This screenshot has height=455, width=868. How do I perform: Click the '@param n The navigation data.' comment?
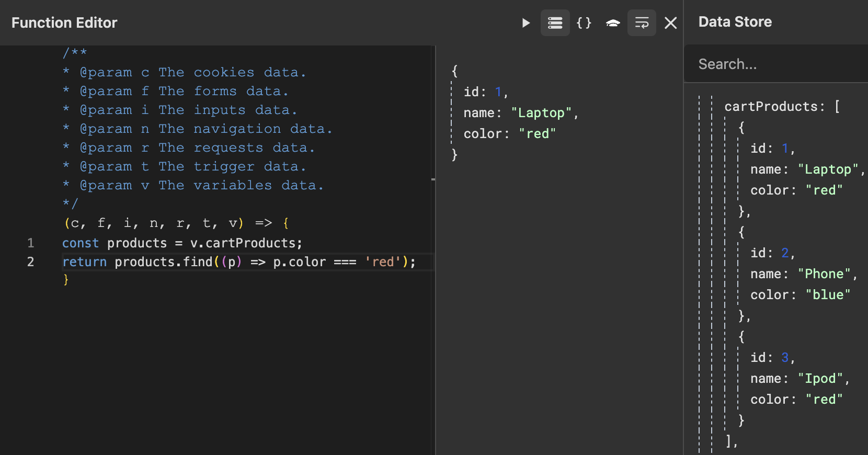point(197,129)
